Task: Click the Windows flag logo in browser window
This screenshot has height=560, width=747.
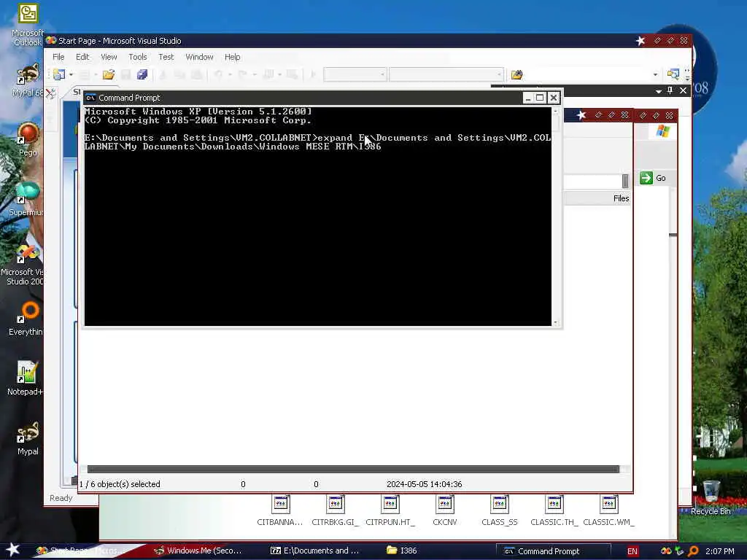Action: 662,131
